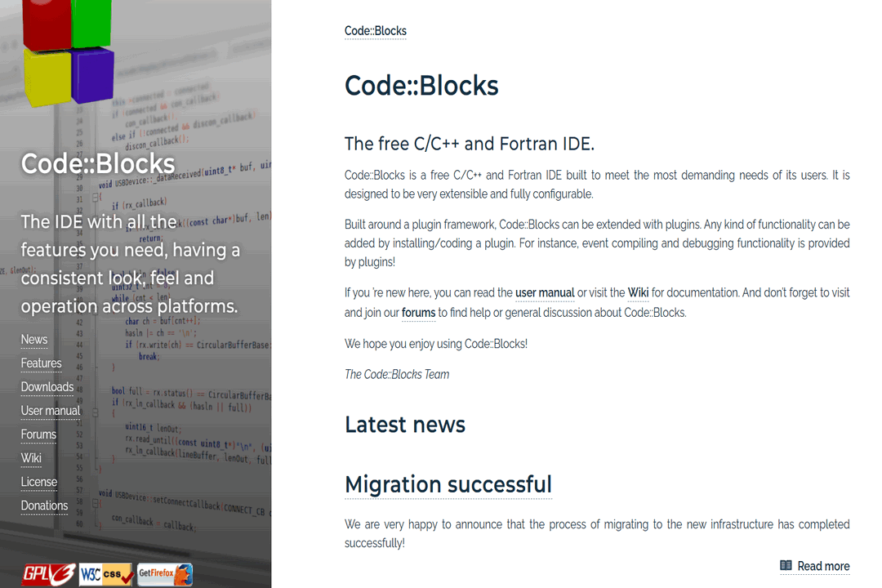Open the Wiki sidebar link
882x588 pixels.
click(31, 457)
